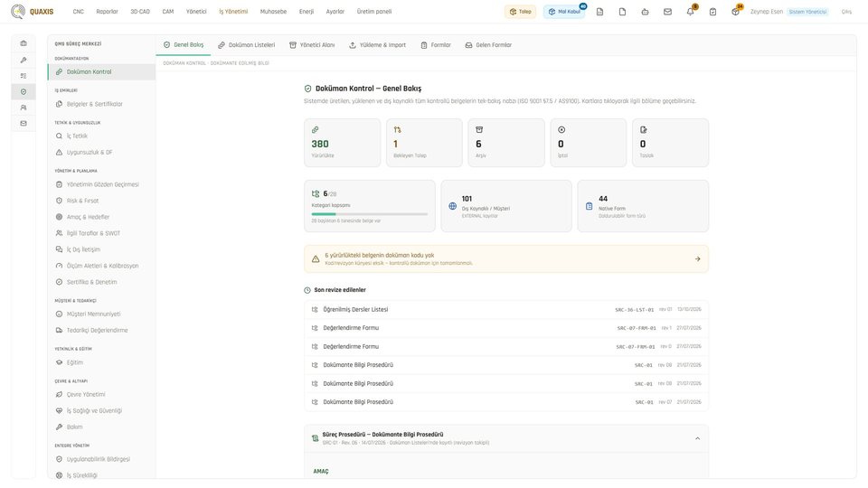Image resolution: width=868 pixels, height=488 pixels.
Task: Follow the arrow on the missing document code alert
Action: tap(697, 259)
